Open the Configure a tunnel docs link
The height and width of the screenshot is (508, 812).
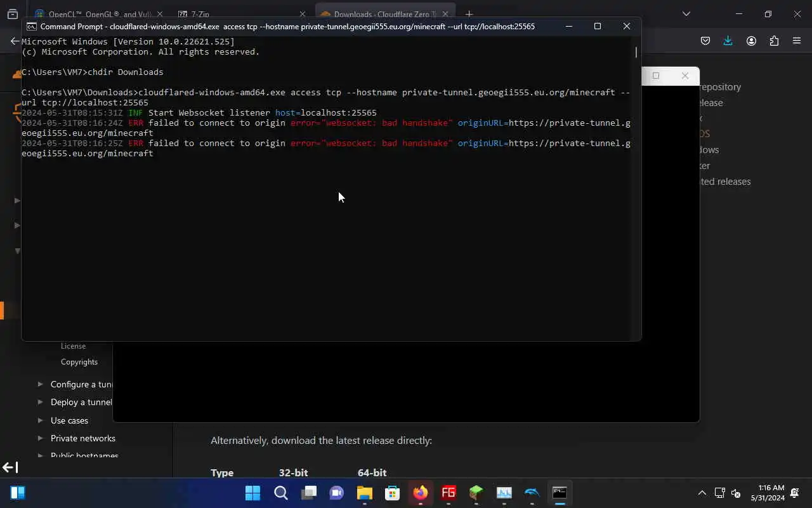[x=82, y=384]
